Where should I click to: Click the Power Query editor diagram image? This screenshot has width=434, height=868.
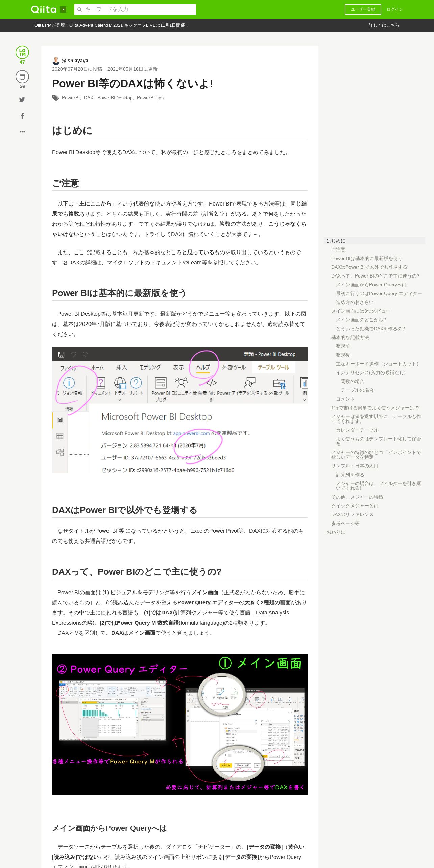(180, 724)
